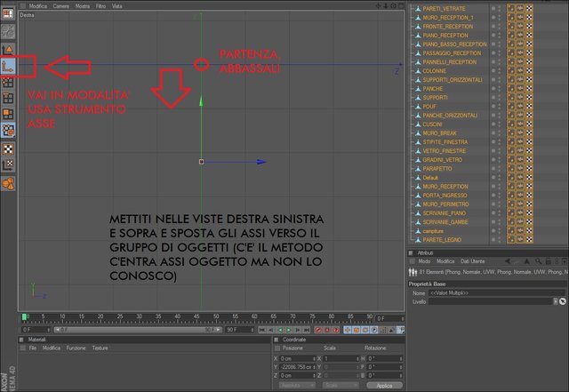Click the Scale X stepper arrows
Viewport: 569px width, 392px height.
[x=357, y=358]
